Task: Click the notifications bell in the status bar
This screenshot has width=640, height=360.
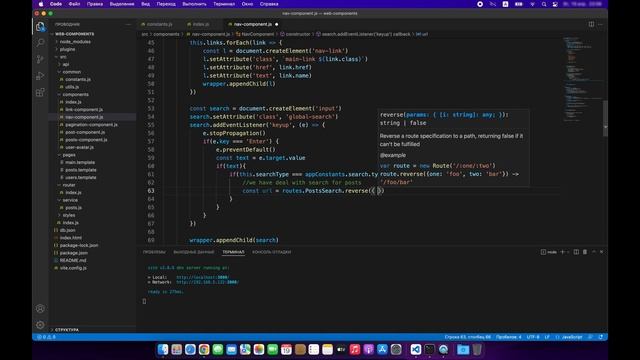Action: (x=601, y=337)
